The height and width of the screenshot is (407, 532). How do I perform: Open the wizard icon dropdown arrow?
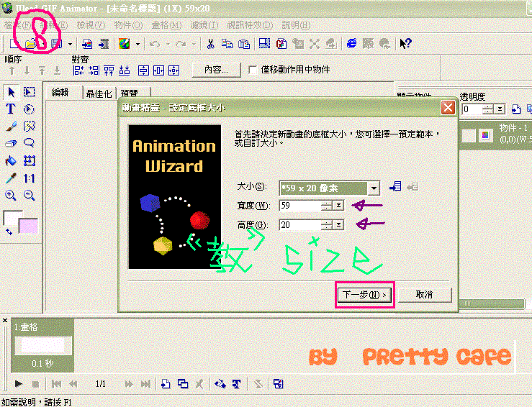(x=137, y=44)
